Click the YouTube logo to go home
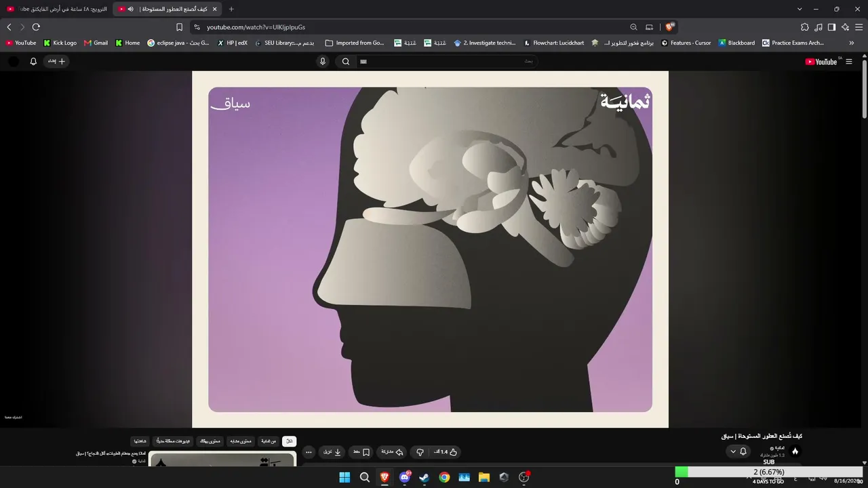The height and width of the screenshot is (488, 868). tap(822, 62)
